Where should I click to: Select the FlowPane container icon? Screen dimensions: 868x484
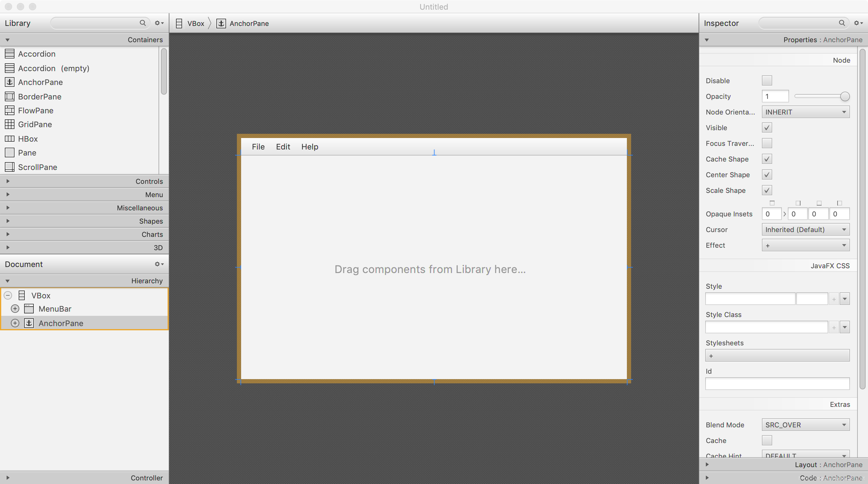pos(9,110)
